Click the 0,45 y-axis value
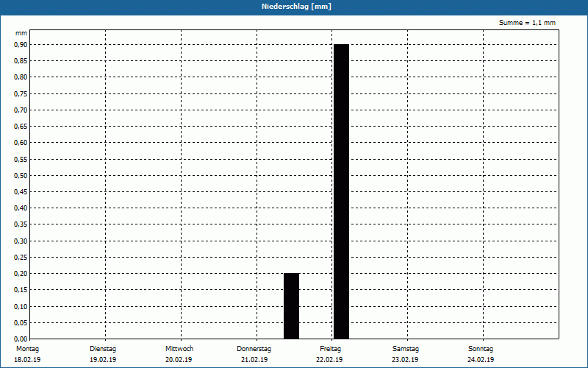The height and width of the screenshot is (368, 588). [x=21, y=192]
